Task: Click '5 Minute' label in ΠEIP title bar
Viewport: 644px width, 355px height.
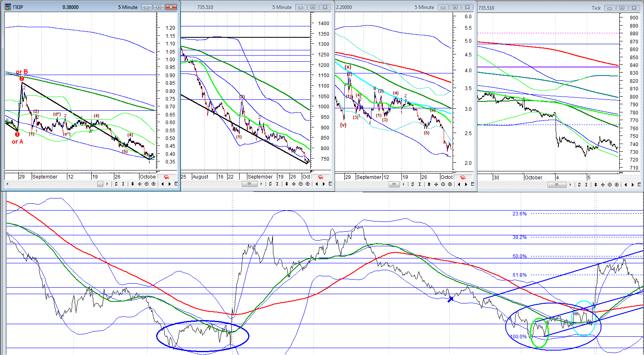Action: click(128, 7)
